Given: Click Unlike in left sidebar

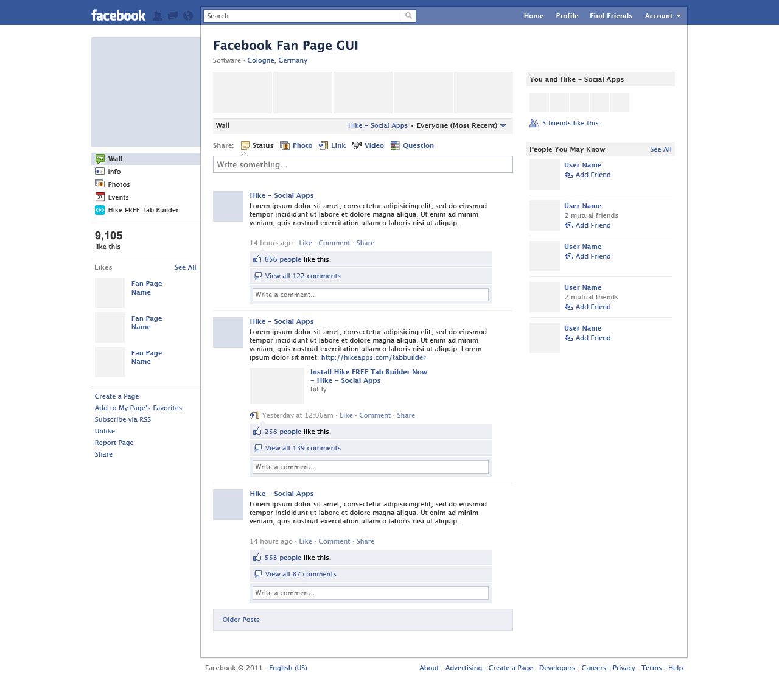Looking at the screenshot, I should [x=105, y=431].
